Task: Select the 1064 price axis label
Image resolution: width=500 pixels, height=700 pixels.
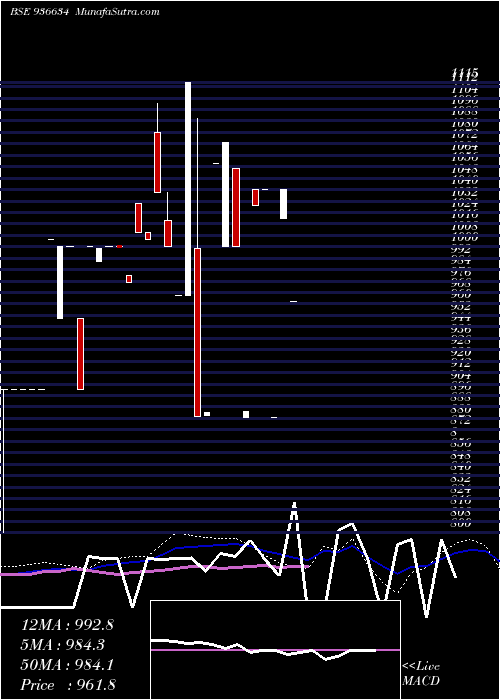Action: (x=465, y=146)
